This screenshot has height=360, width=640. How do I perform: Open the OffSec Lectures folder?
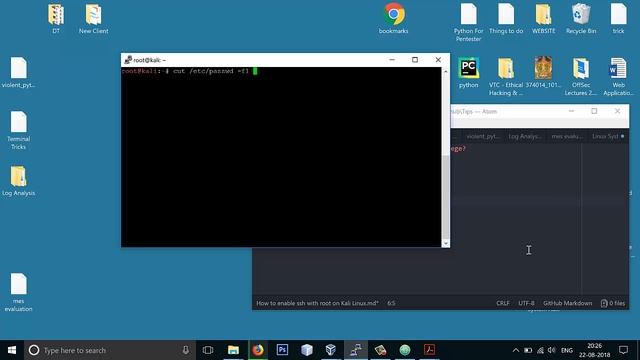581,77
